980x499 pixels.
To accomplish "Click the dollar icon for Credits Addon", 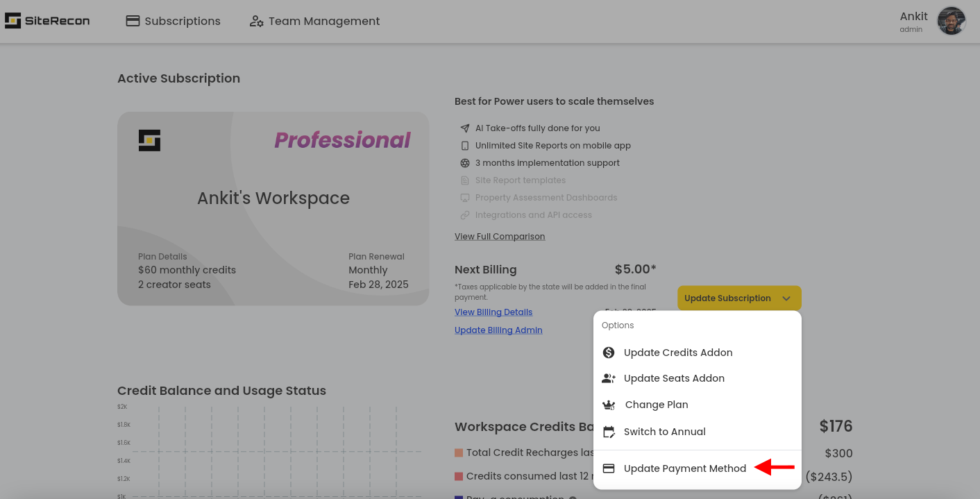I will (609, 353).
